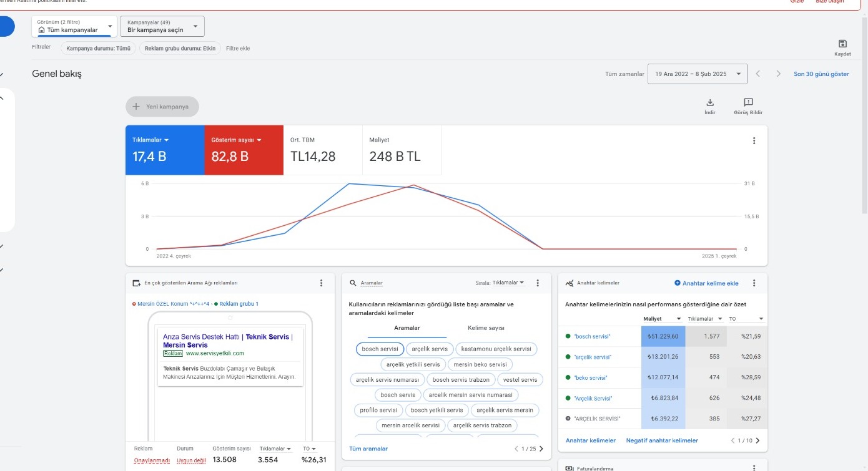
Task: Expand the date range picker
Action: [697, 74]
